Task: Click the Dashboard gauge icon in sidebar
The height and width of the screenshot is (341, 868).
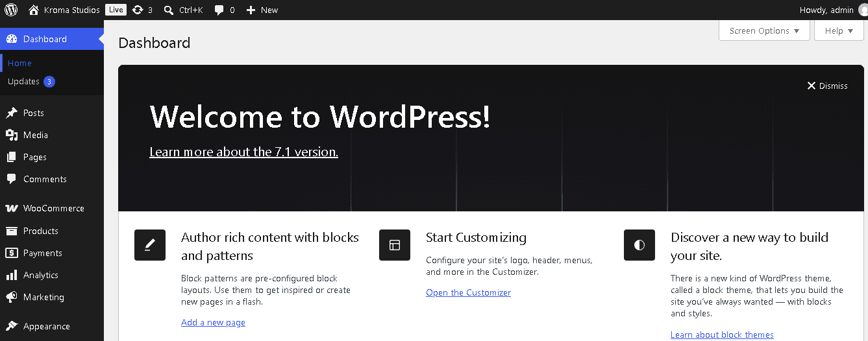Action: [11, 39]
